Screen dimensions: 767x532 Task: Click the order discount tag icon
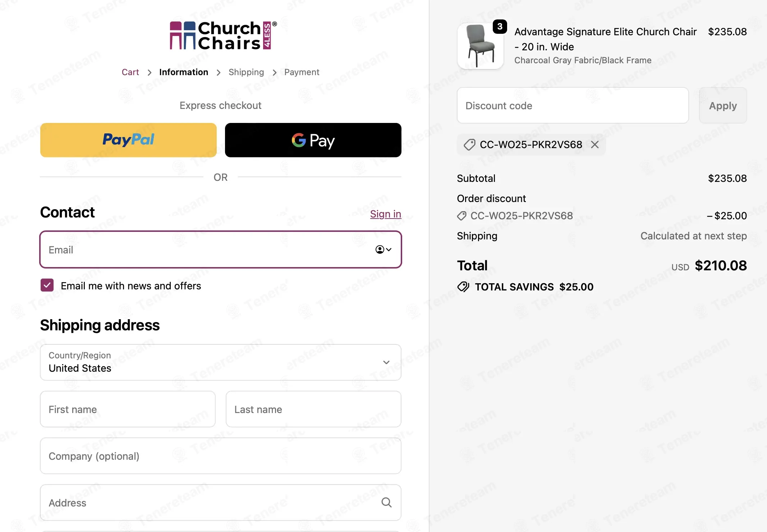462,216
